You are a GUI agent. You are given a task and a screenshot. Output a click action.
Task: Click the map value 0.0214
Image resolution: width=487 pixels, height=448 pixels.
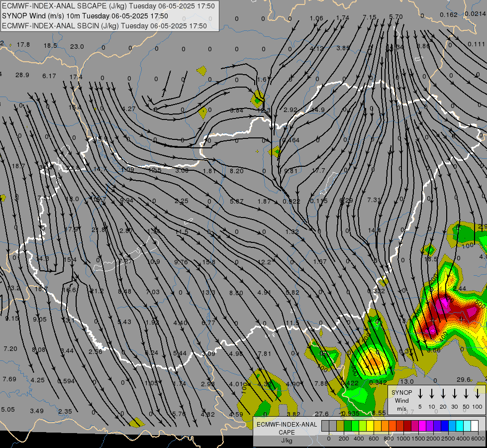click(x=475, y=13)
